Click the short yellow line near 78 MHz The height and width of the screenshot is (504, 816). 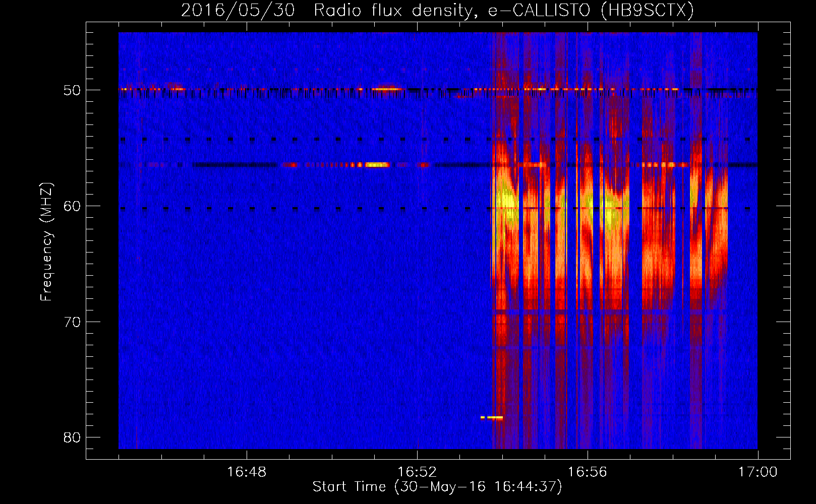point(492,417)
